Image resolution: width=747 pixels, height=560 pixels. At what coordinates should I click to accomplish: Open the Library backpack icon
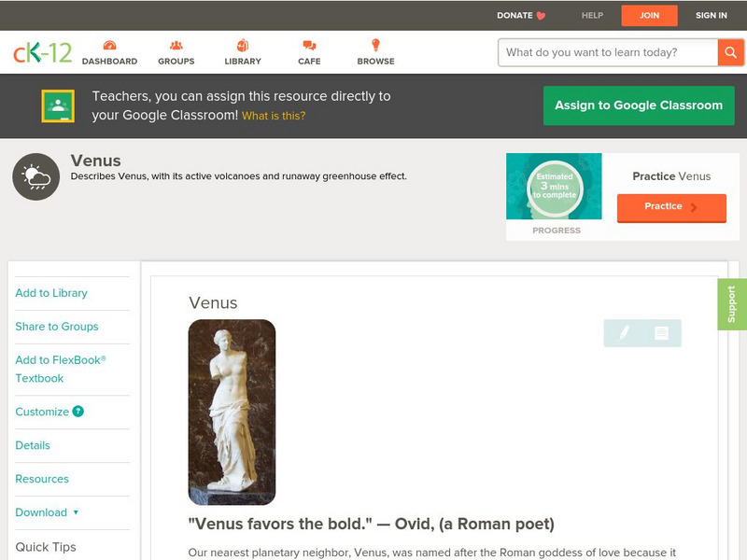[243, 45]
